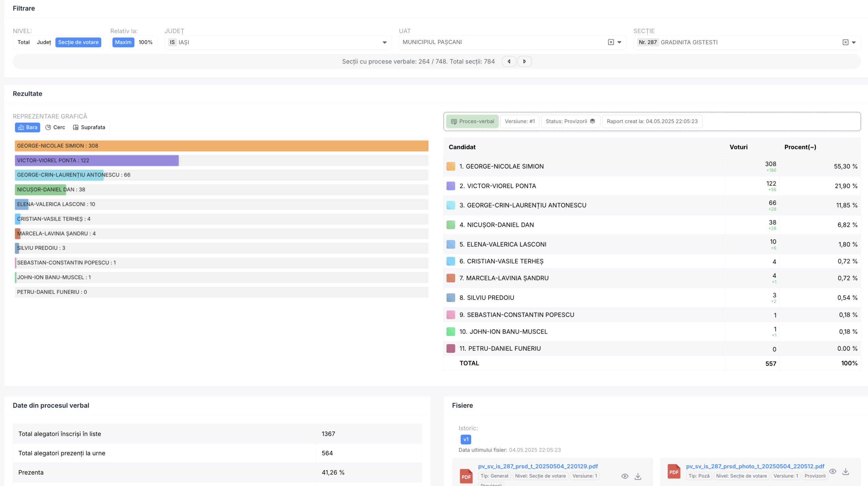
Task: Preview the prsd_t_20250504_220129 PDF with the eye icon
Action: coord(625,476)
